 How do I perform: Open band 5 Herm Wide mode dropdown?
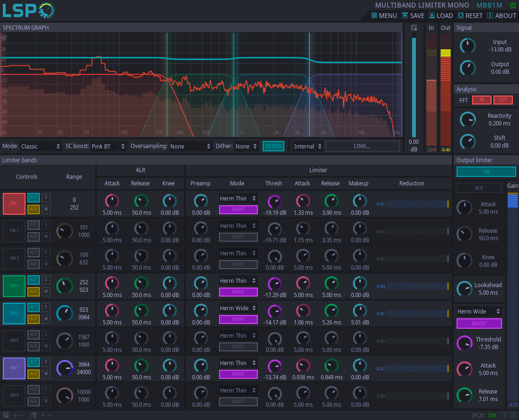click(x=238, y=308)
